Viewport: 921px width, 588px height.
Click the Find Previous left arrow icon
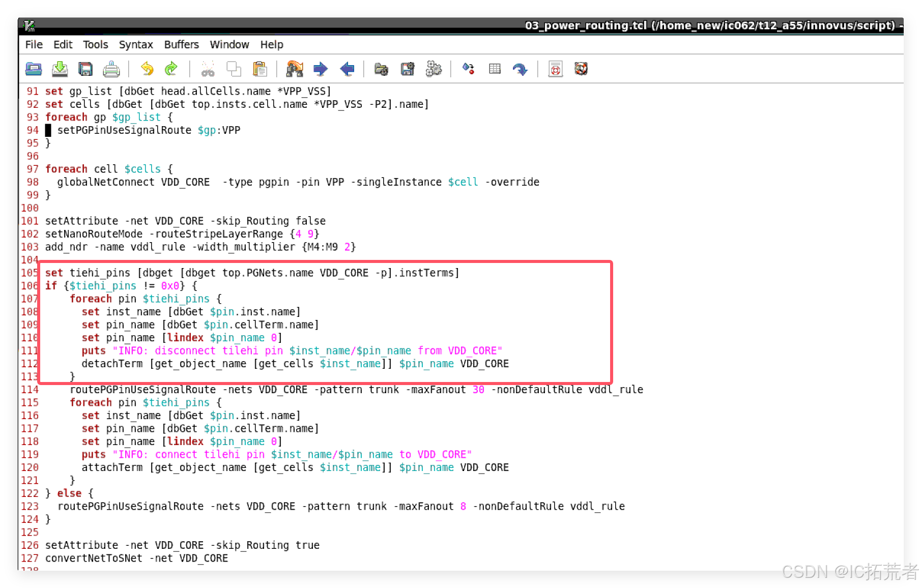[347, 69]
